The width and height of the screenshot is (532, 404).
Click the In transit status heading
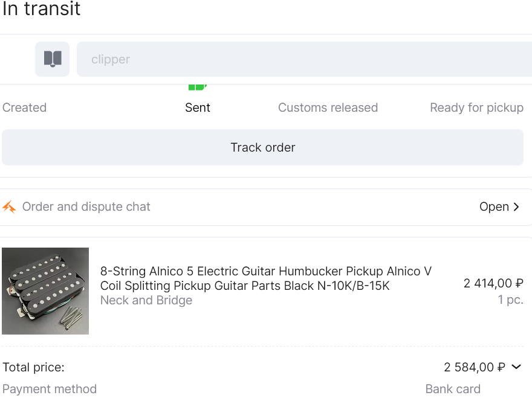pyautogui.click(x=41, y=8)
